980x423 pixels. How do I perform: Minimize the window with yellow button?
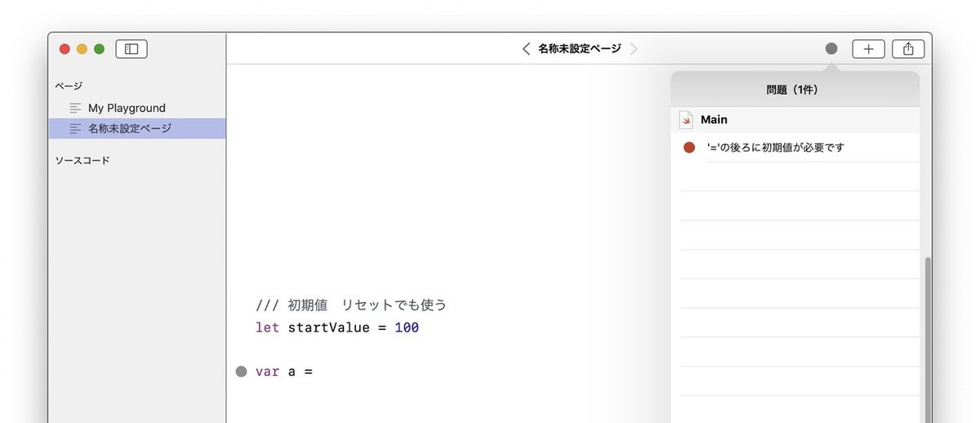[x=82, y=49]
